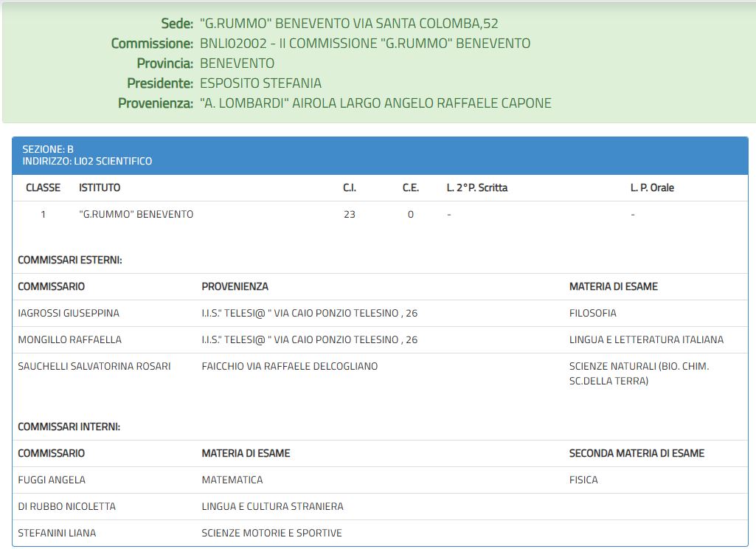Click the Provenienza label in the green panel
The width and height of the screenshot is (756, 549).
click(x=155, y=103)
